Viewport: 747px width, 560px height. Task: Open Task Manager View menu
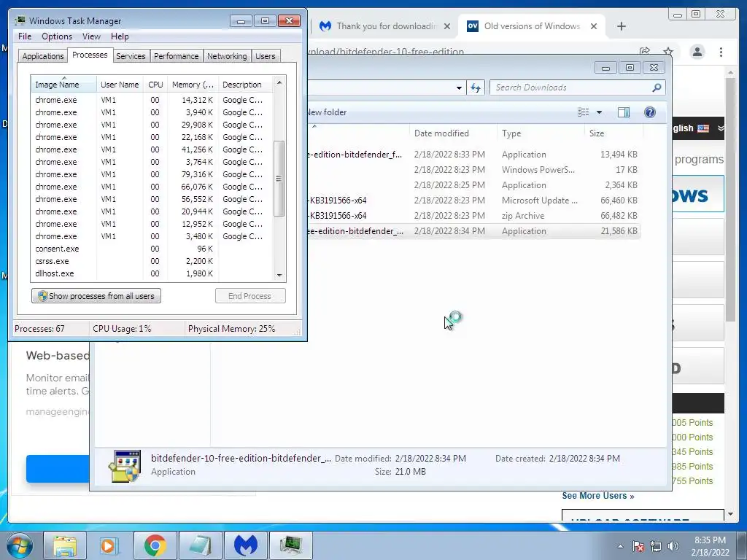(91, 36)
